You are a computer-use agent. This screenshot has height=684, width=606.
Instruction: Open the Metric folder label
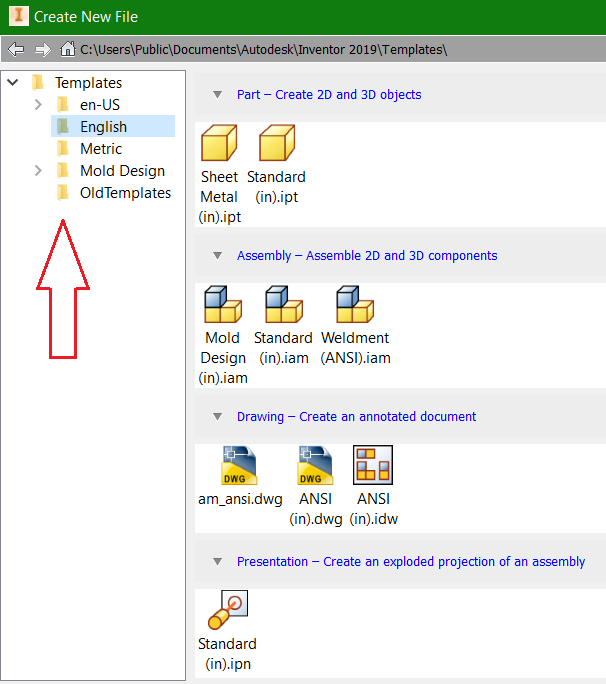pos(101,149)
